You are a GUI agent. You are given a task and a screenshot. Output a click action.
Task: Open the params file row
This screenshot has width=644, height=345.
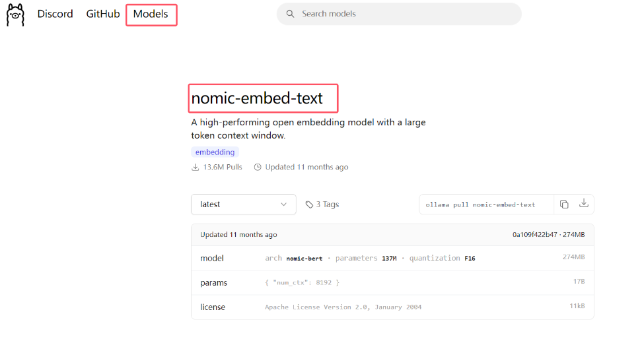(392, 282)
